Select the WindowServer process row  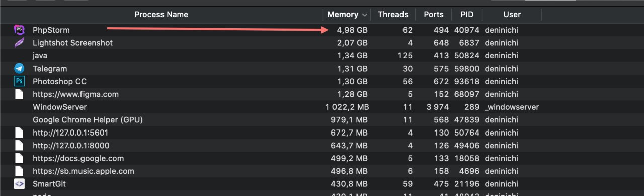(322, 107)
